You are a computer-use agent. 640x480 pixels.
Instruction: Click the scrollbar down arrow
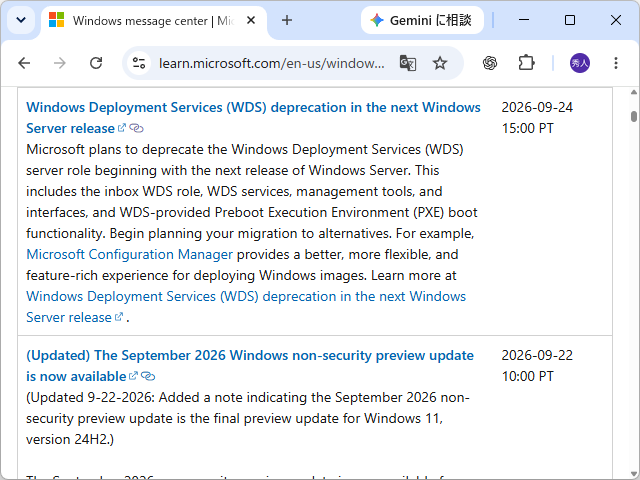633,473
